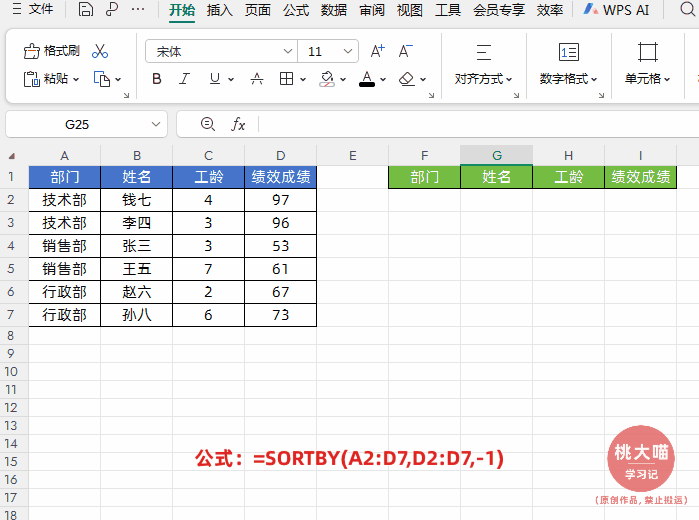Click the save document icon
Screen dimensions: 699x520
click(x=86, y=9)
